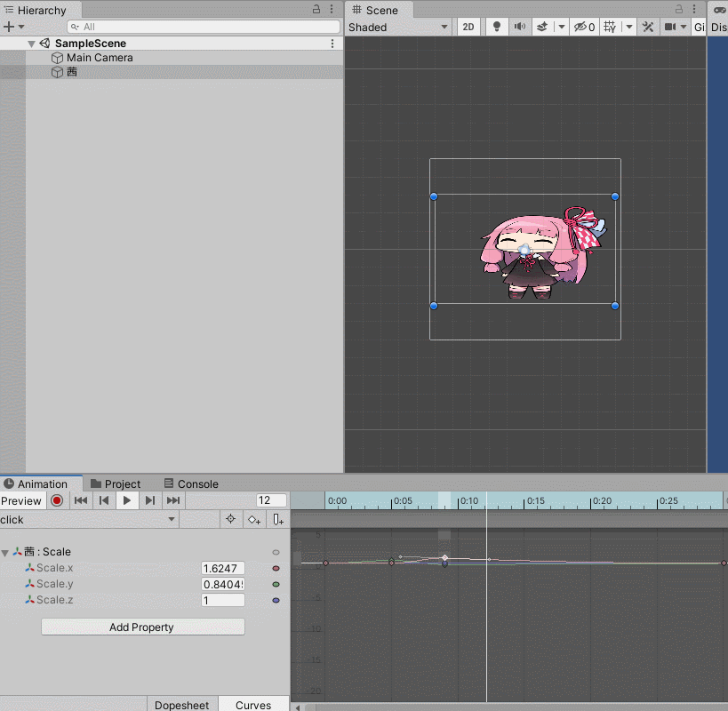Add a keyframe with the diamond icon

pos(254,519)
